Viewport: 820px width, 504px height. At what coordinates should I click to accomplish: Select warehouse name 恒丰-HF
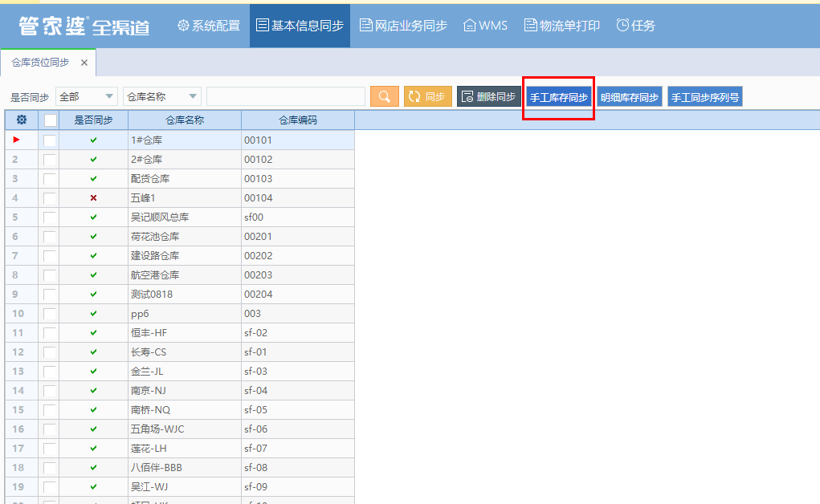pyautogui.click(x=149, y=333)
